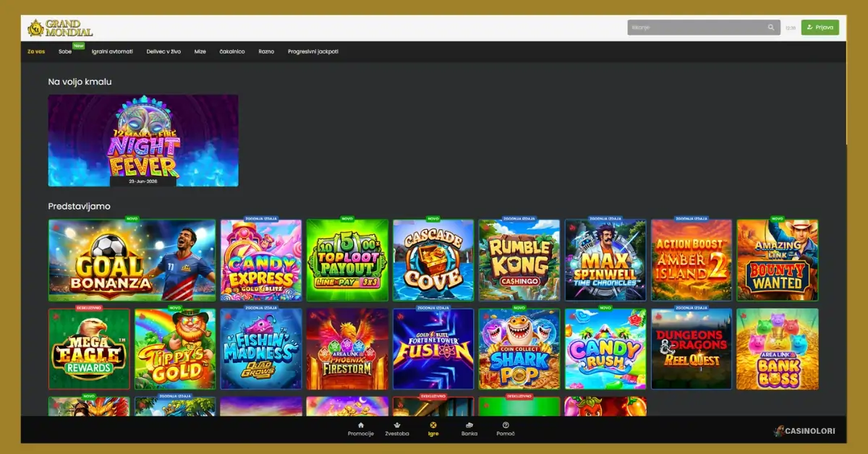Viewport: 868px width, 454px height.
Task: Click the Predstavljamo section heading
Action: (x=80, y=207)
